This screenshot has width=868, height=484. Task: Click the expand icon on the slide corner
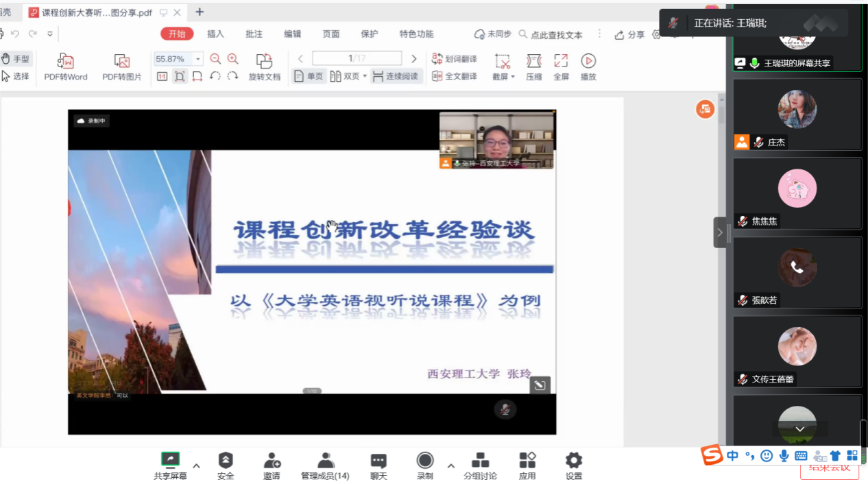click(540, 385)
